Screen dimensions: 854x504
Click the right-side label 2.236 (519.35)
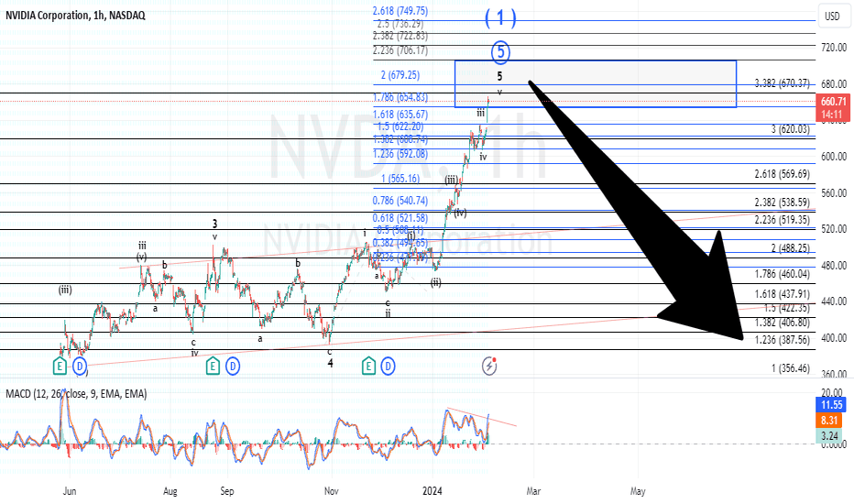[783, 220]
